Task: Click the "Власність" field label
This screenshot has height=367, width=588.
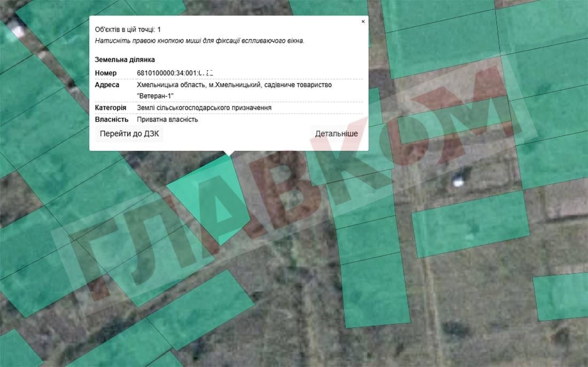Action: pyautogui.click(x=112, y=120)
